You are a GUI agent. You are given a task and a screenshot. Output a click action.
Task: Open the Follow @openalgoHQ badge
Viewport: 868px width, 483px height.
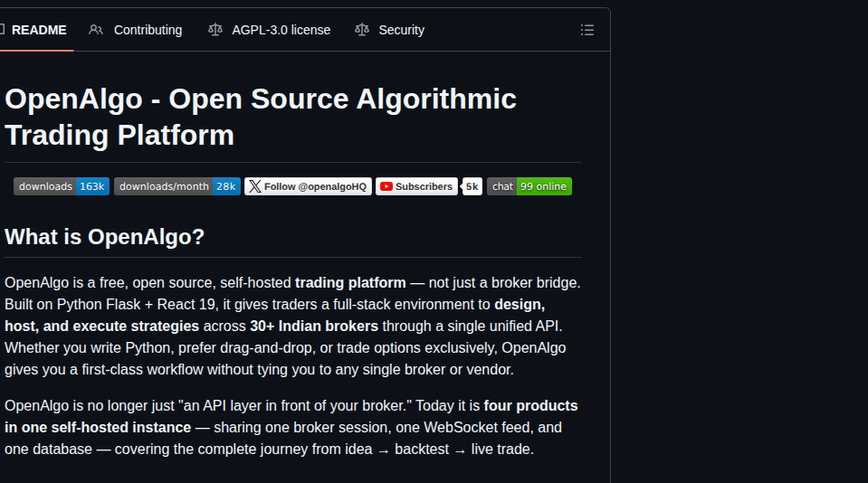309,186
